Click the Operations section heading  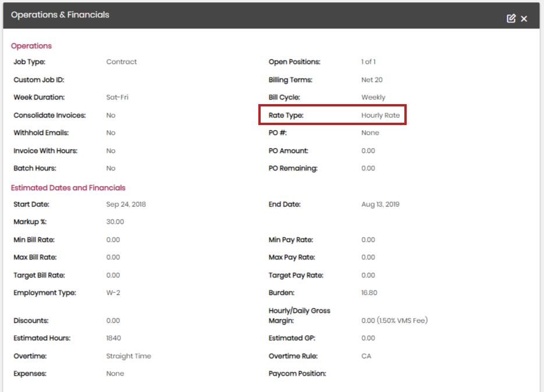(31, 46)
